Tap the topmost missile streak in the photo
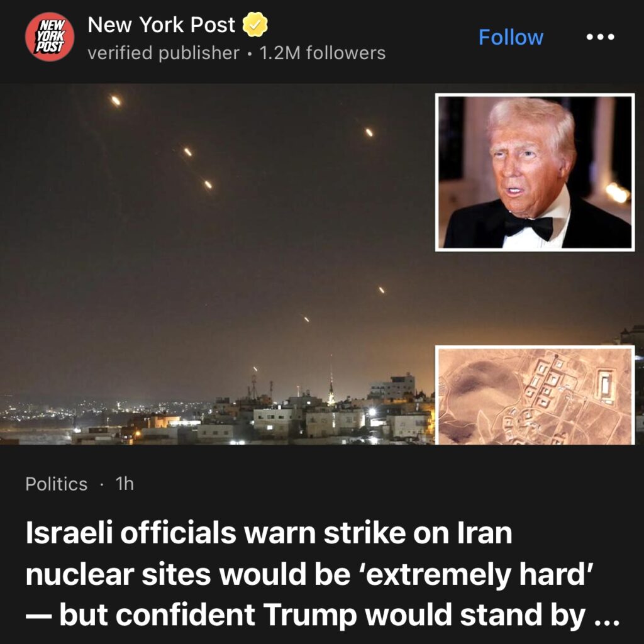 (x=116, y=101)
